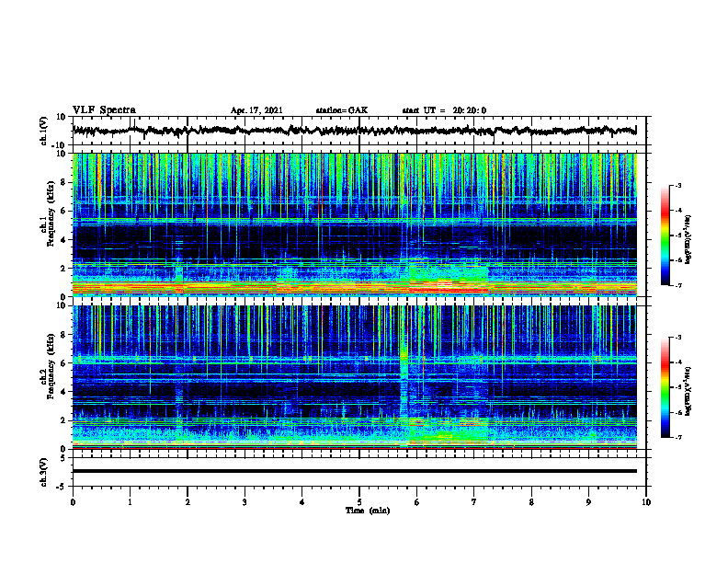Click the "ch.1(V)" waveform axis label
This screenshot has height=563, width=728.
(x=44, y=131)
